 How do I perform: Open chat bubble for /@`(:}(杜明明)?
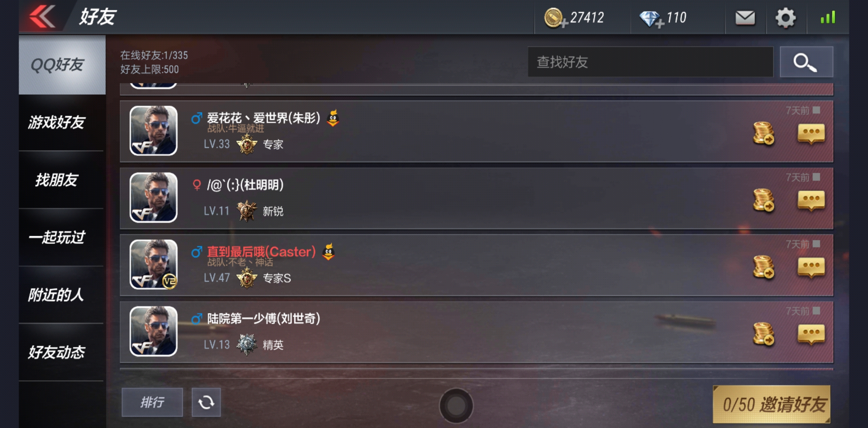click(811, 201)
